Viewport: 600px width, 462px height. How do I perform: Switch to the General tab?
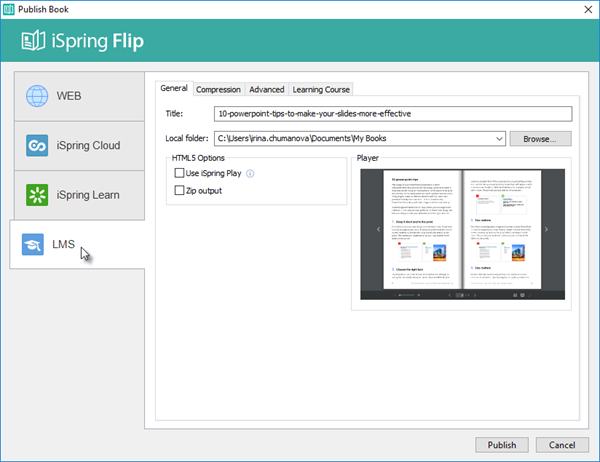coord(174,88)
